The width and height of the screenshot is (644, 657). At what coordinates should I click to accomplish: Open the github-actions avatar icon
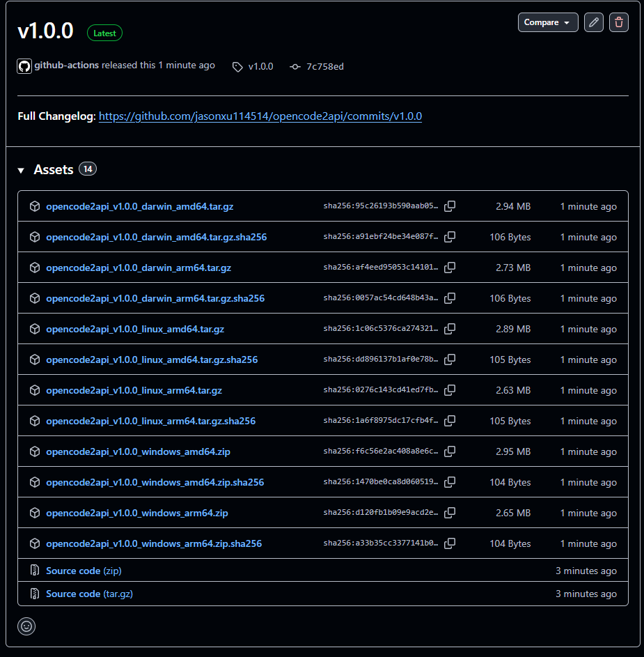[24, 66]
